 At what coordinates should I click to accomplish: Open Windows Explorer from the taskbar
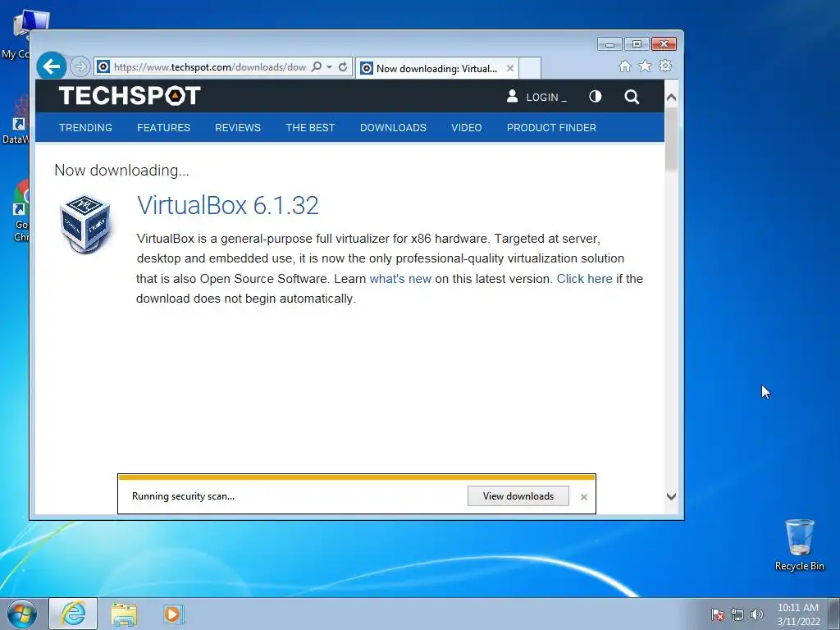pos(125,614)
